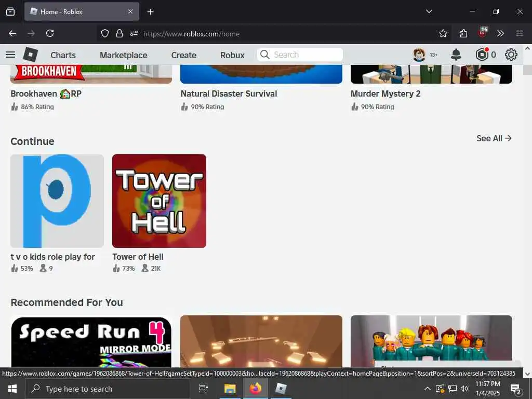Open t v o kids role play thumbnail
This screenshot has height=399, width=532.
click(57, 201)
